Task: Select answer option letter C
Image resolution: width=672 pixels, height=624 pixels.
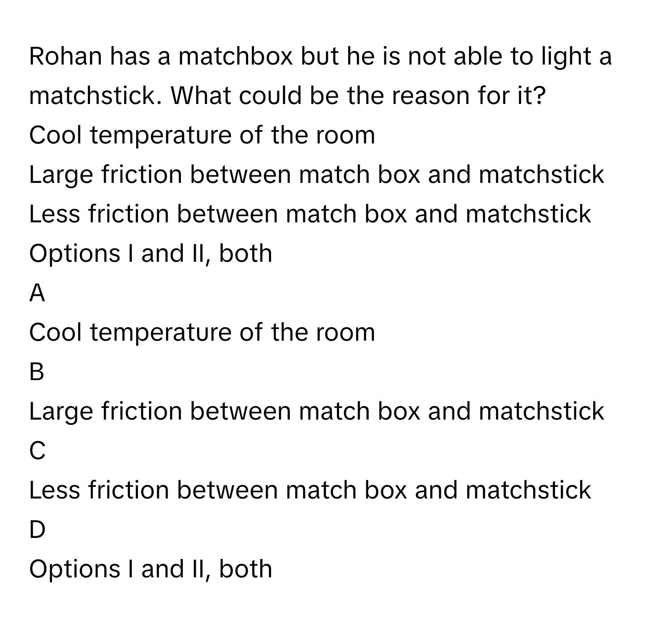Action: click(37, 451)
